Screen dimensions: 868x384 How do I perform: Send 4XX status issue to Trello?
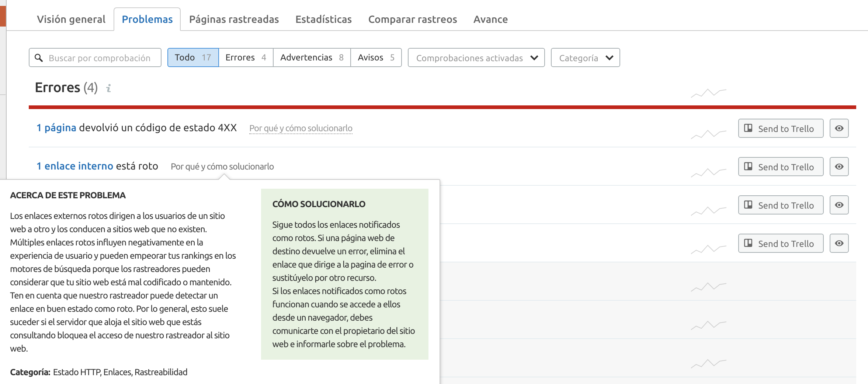[x=781, y=128]
